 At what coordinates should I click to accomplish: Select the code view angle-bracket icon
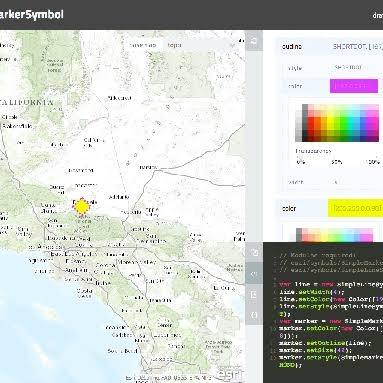coord(254,274)
